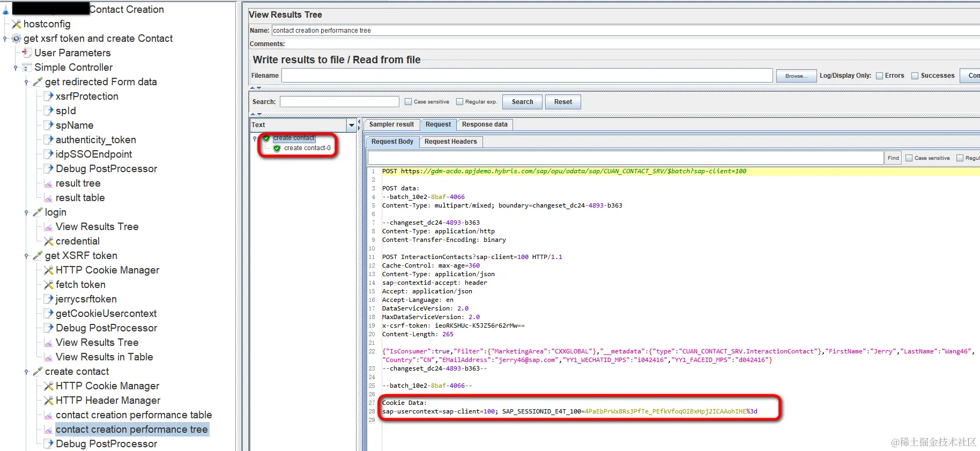980x451 pixels.
Task: Click the User Parameters icon
Action: pos(27,53)
